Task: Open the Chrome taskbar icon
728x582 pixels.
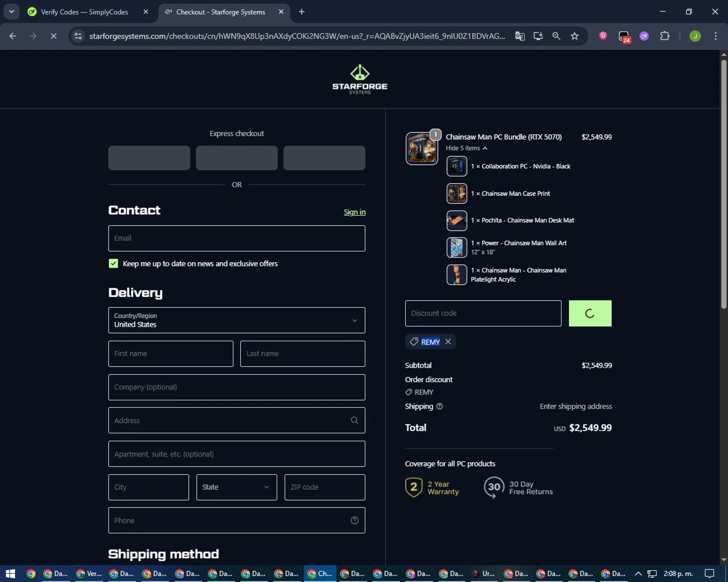Action: [31, 574]
